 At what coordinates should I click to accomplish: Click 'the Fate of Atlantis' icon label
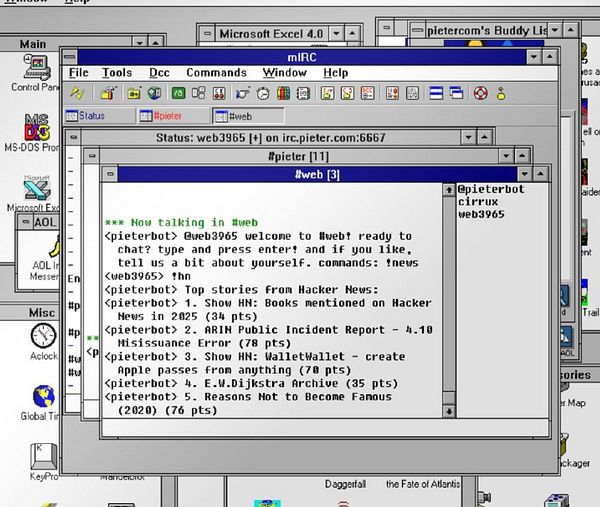point(423,484)
